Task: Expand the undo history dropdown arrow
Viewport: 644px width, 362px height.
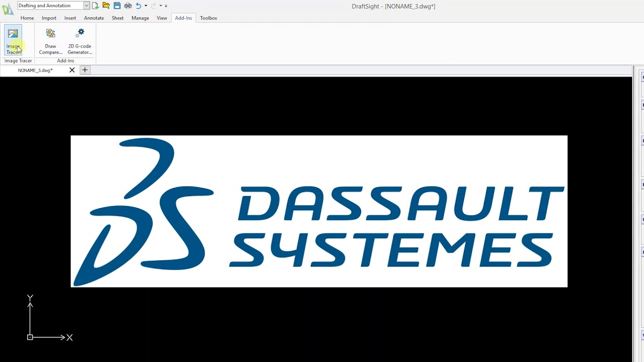Action: [146, 6]
